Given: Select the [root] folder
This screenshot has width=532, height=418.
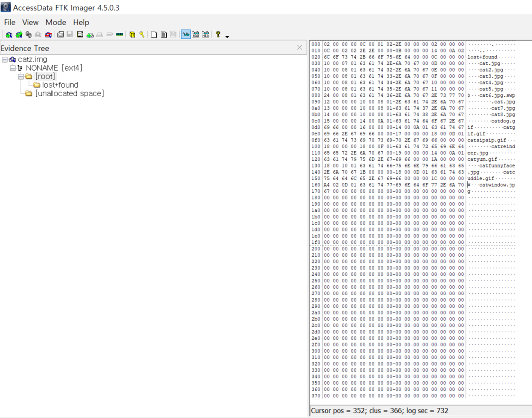Looking at the screenshot, I should pyautogui.click(x=45, y=76).
